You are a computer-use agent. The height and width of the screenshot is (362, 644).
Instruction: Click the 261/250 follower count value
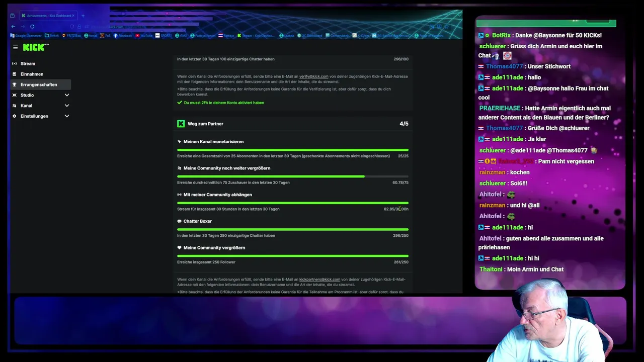[x=401, y=262]
